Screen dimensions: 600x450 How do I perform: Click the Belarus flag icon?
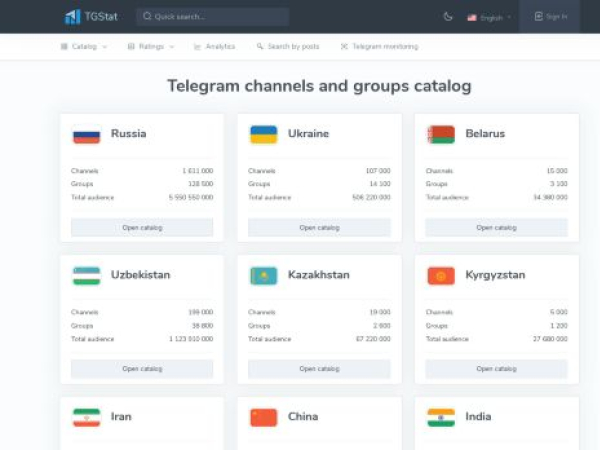click(x=441, y=135)
